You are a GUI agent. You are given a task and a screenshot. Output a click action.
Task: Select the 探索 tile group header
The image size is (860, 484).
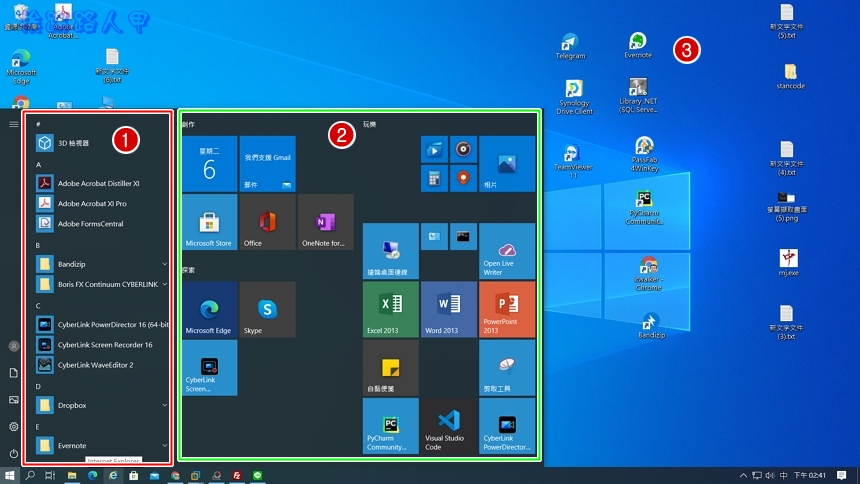coord(188,270)
